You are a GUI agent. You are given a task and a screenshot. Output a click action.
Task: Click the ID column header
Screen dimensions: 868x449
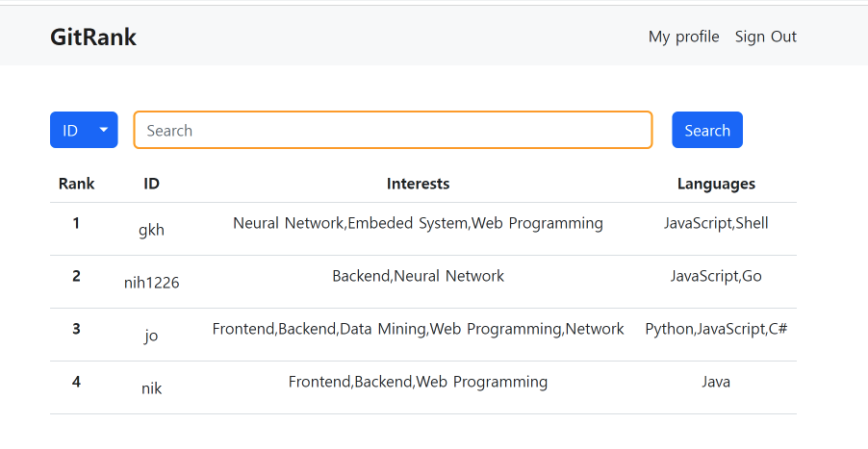click(151, 184)
